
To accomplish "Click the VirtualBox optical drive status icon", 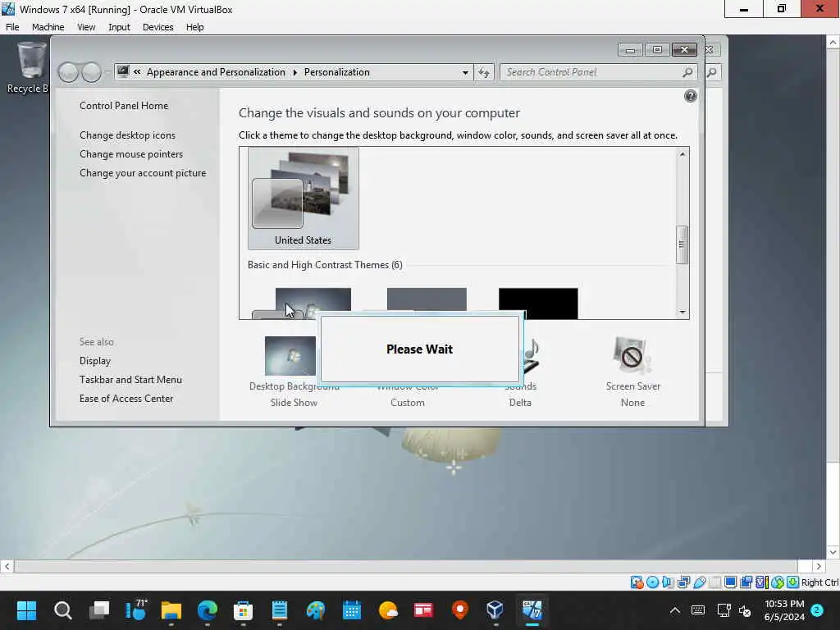I will (x=652, y=582).
